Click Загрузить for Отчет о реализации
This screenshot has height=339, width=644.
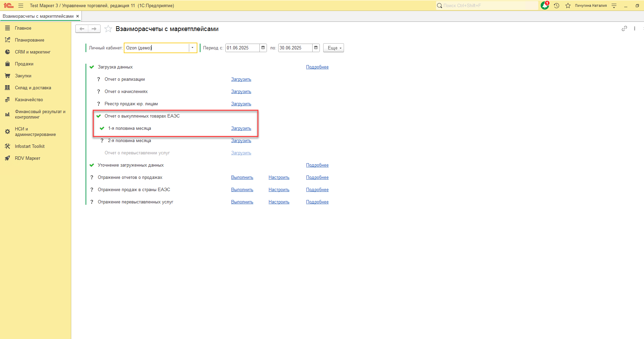point(241,79)
